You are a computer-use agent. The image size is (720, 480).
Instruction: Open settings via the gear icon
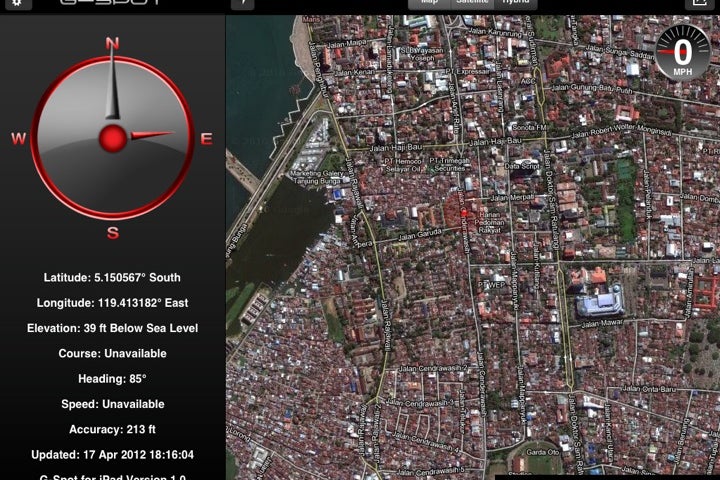pos(19,4)
